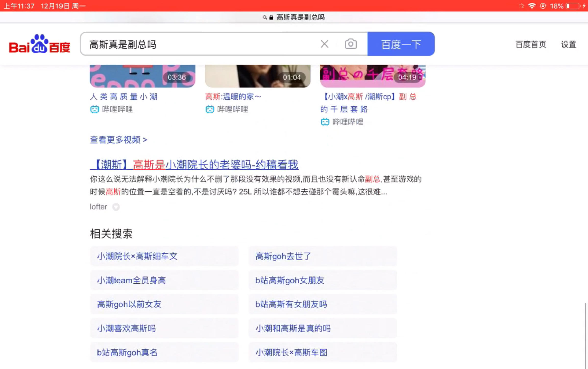Click the 相关搜索 heading
588x369 pixels.
111,234
